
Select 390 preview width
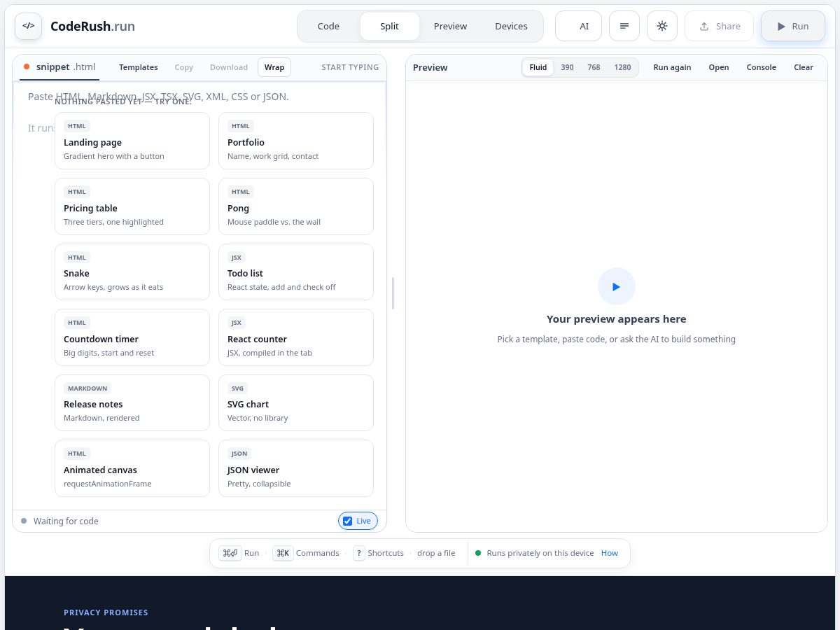[567, 67]
